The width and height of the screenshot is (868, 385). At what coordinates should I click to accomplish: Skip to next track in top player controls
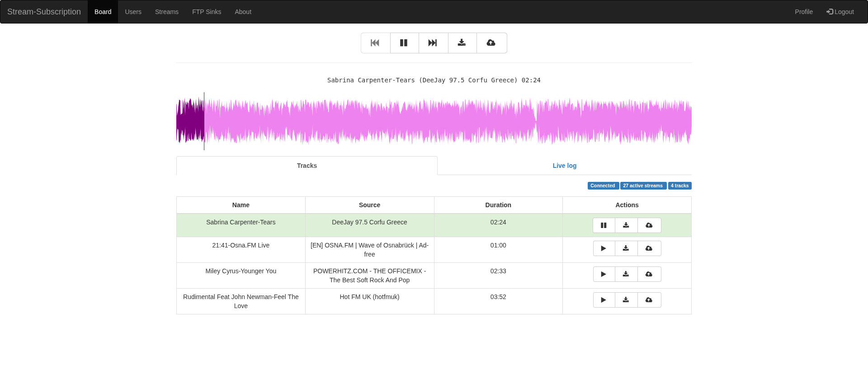click(x=434, y=43)
